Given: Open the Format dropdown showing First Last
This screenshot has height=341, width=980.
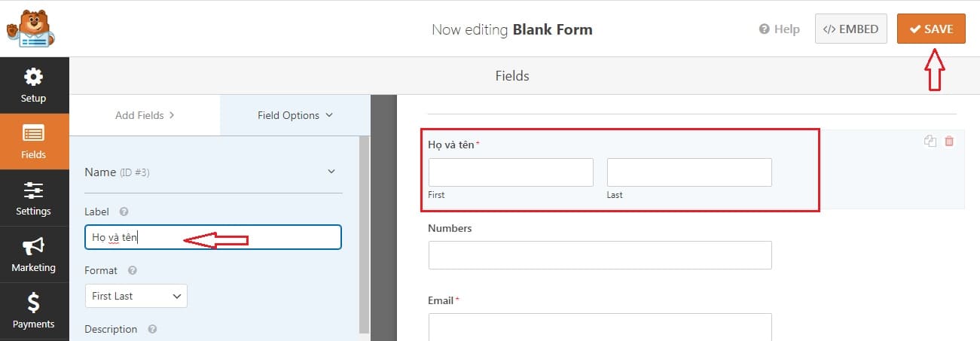Looking at the screenshot, I should (136, 297).
